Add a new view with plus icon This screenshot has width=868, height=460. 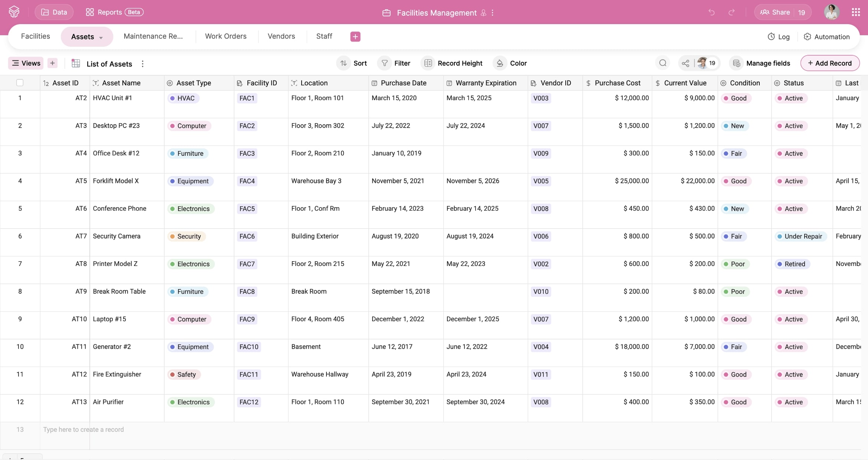point(52,63)
